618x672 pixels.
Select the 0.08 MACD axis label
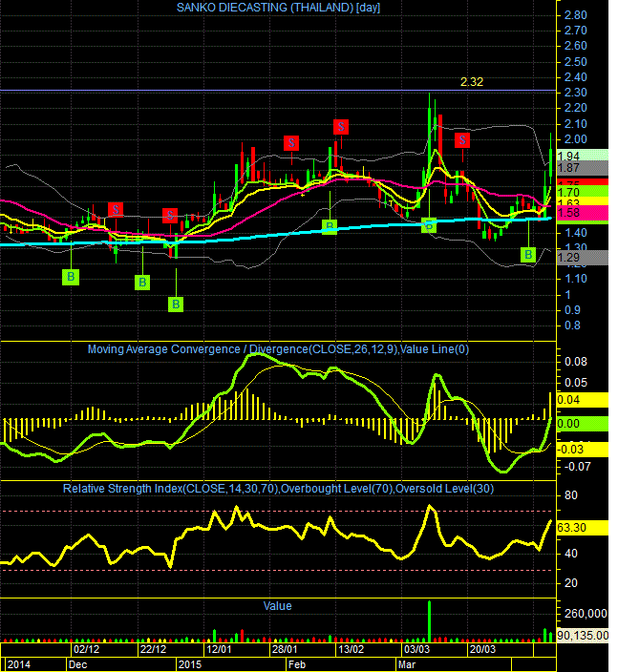coord(576,361)
